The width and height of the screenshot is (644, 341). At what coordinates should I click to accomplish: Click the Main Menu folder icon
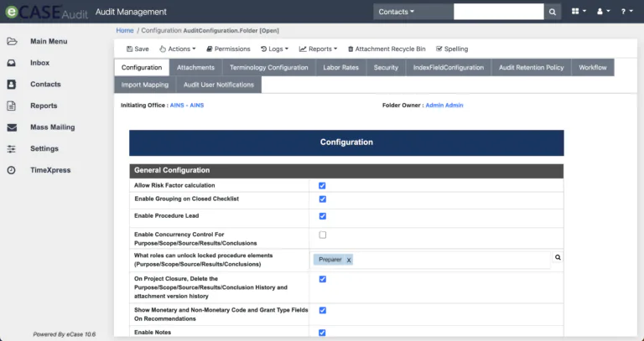click(12, 41)
